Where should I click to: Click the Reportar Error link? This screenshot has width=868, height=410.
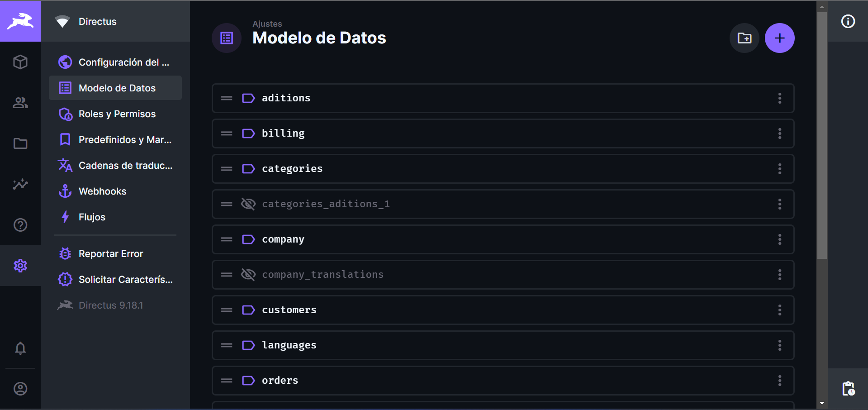tap(111, 254)
